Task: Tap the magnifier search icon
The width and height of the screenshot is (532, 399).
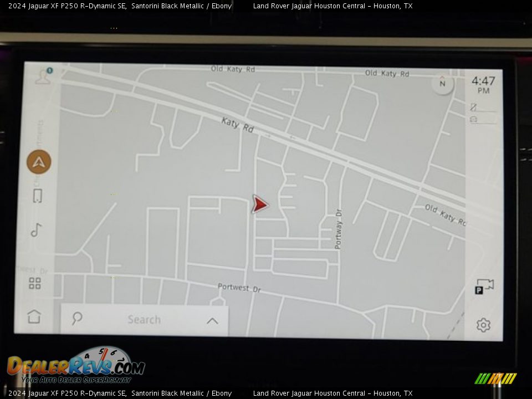Action: (77, 318)
